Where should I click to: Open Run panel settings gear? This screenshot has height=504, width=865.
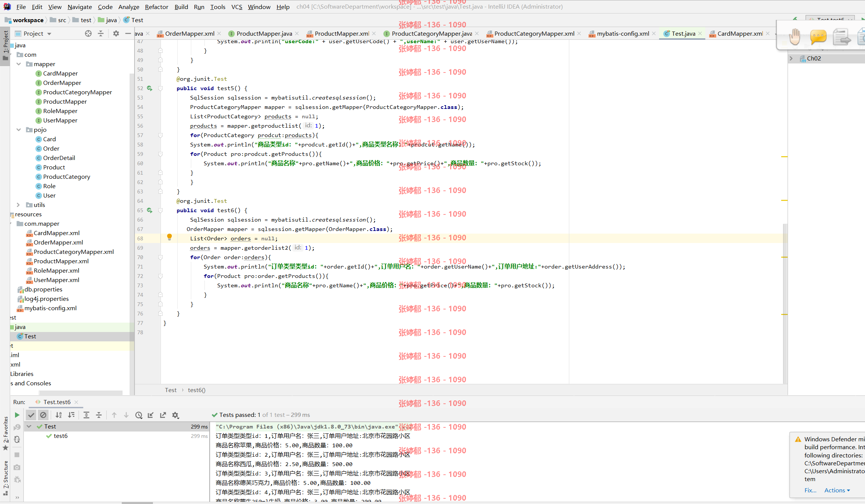[x=175, y=415]
